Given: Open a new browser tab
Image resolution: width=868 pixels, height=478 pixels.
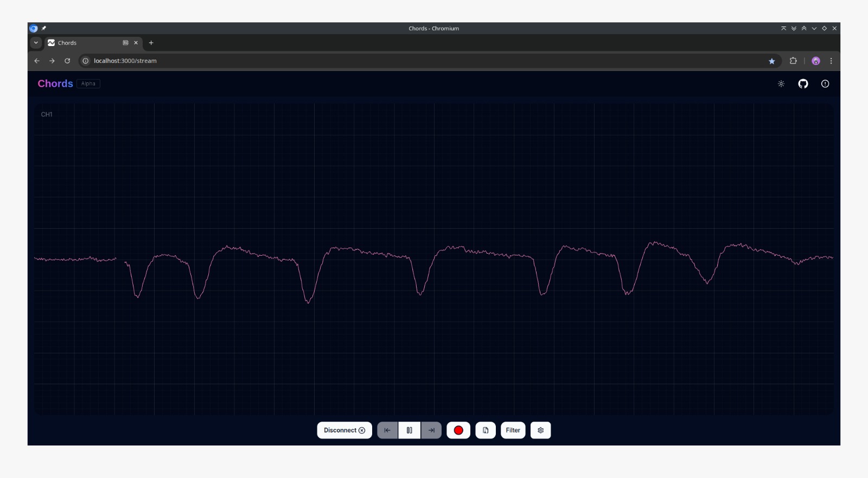Looking at the screenshot, I should (151, 43).
